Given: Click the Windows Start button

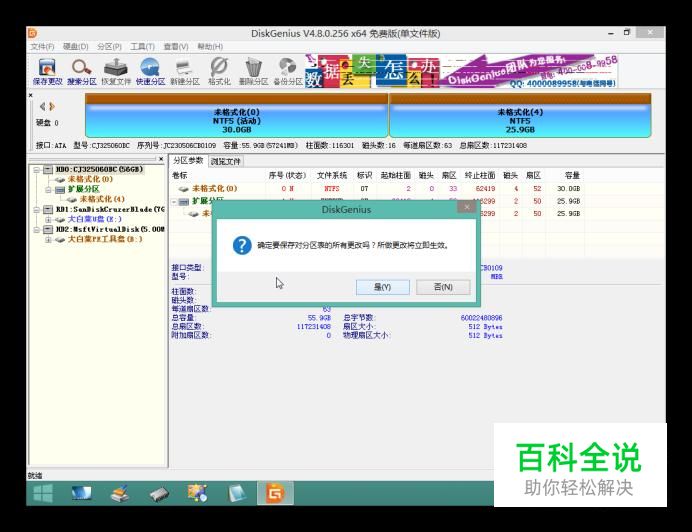Looking at the screenshot, I should (x=43, y=493).
